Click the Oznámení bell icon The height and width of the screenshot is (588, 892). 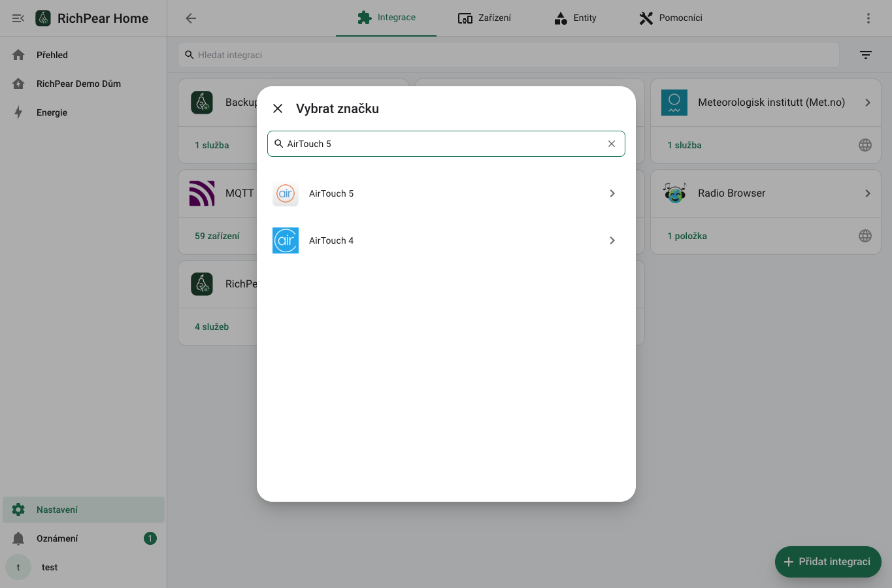(18, 538)
